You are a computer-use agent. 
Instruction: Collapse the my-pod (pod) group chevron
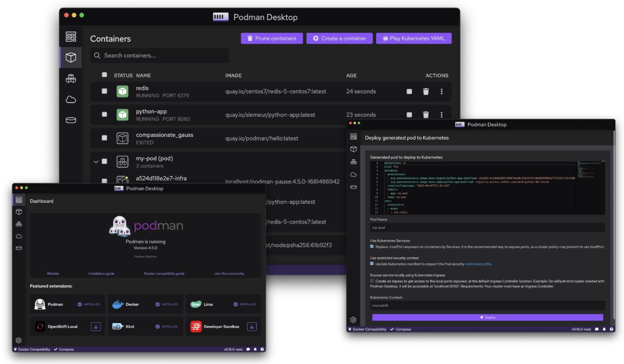[x=96, y=162]
